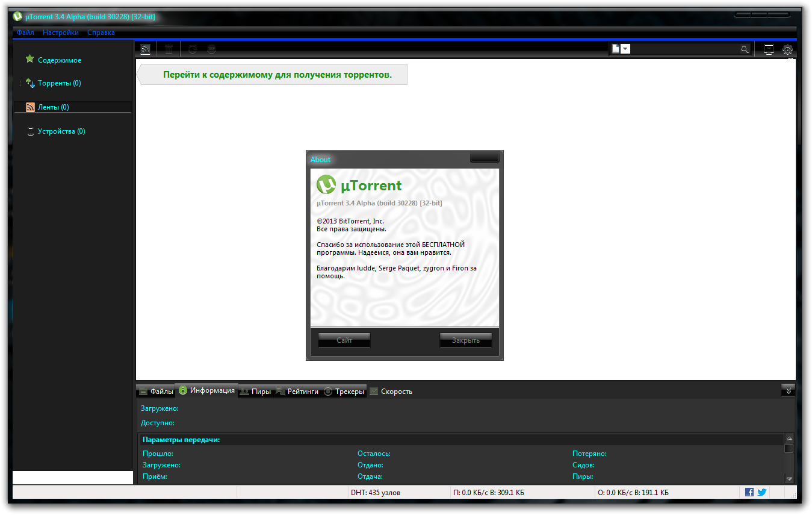The height and width of the screenshot is (515, 812).
Task: Click the 'Прошло:' label
Action: (158, 454)
